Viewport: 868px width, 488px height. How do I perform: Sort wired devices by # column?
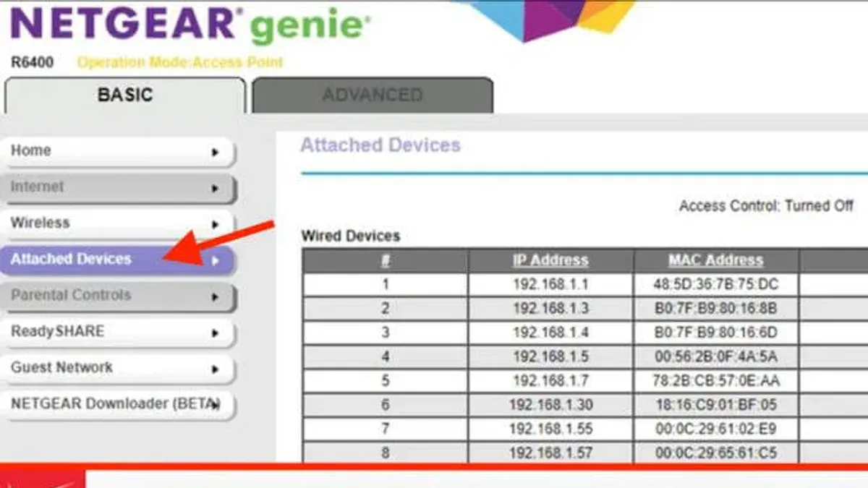point(386,261)
